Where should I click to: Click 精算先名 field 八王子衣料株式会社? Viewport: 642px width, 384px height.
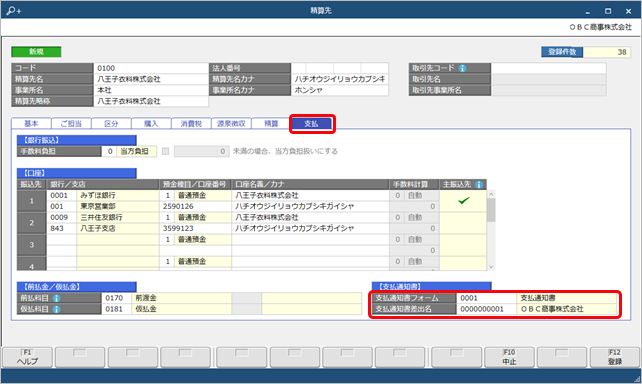pos(151,79)
